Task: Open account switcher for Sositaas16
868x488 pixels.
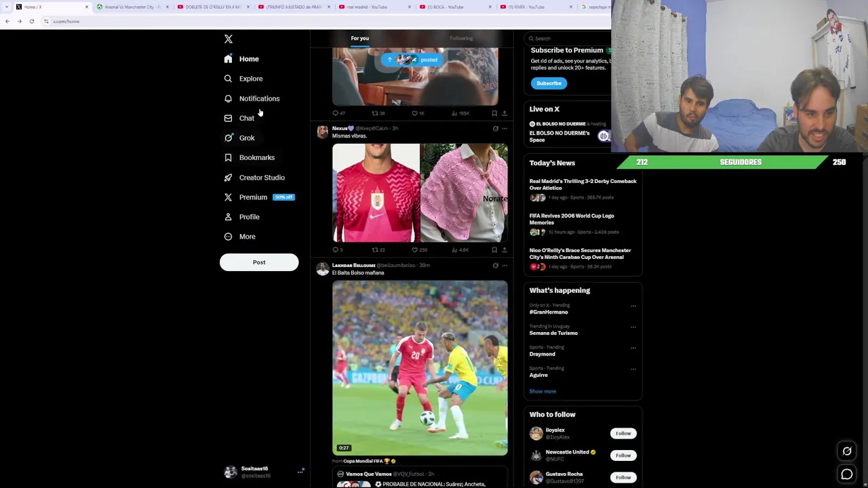Action: tap(264, 472)
